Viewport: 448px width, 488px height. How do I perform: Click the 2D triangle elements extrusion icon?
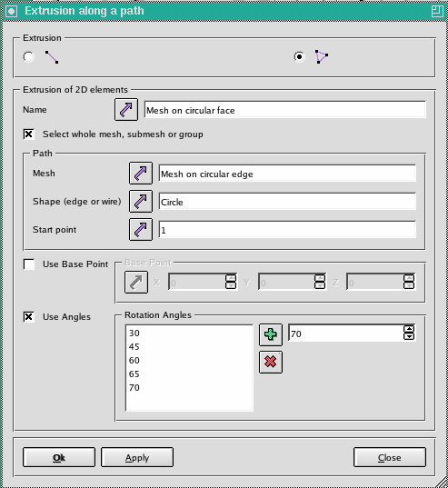(322, 56)
